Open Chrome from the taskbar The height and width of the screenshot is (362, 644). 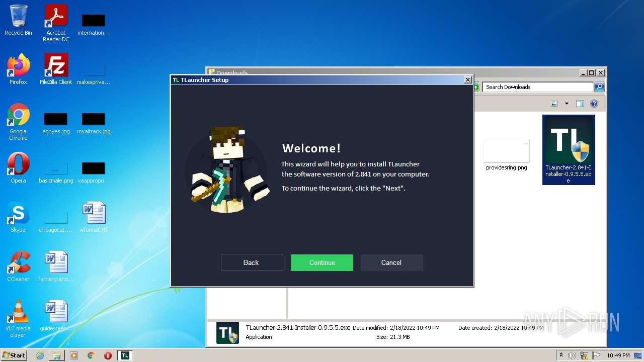click(91, 355)
